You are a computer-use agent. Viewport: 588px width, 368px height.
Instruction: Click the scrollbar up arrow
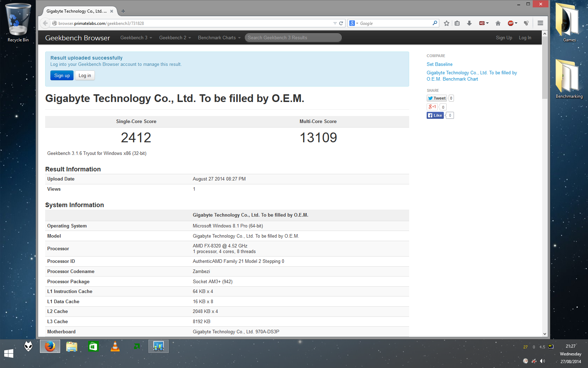pyautogui.click(x=545, y=34)
